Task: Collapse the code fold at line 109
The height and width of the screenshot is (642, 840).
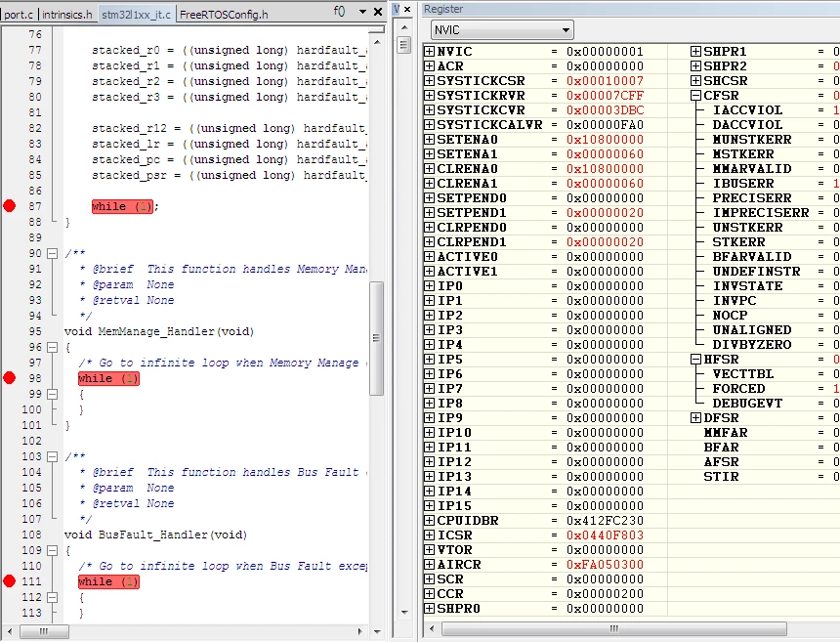Action: [52, 550]
